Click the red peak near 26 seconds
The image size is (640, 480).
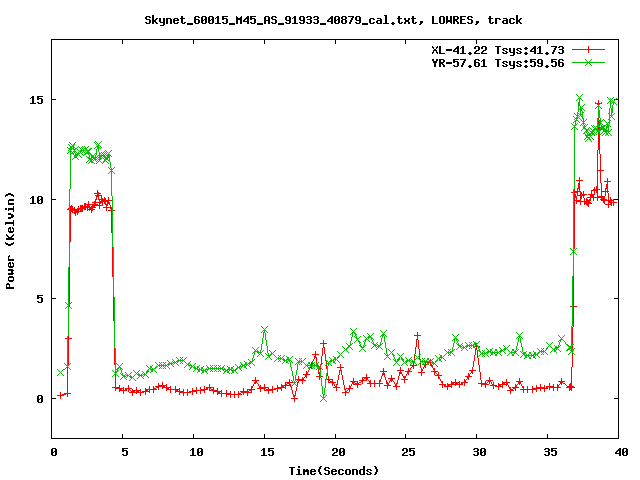pyautogui.click(x=417, y=336)
